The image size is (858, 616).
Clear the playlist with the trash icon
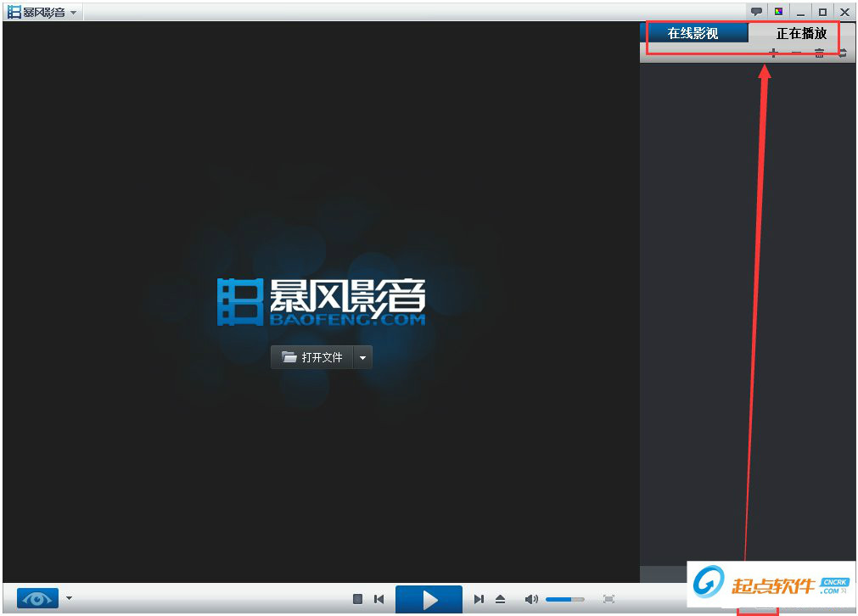[819, 53]
